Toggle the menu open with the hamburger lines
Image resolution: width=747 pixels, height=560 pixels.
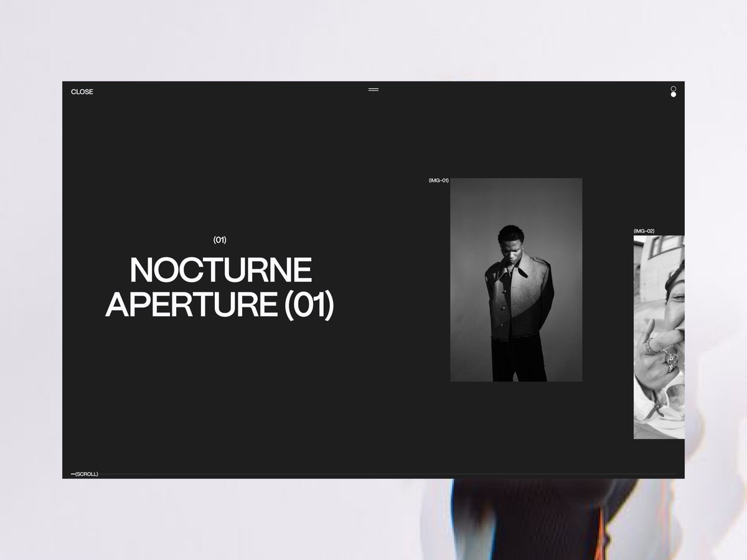coord(374,90)
